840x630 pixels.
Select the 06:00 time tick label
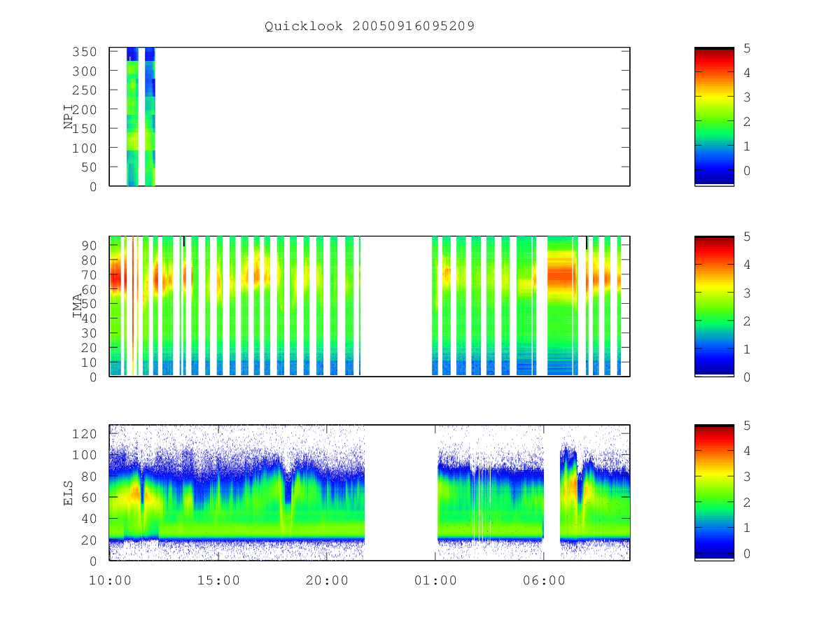point(544,580)
